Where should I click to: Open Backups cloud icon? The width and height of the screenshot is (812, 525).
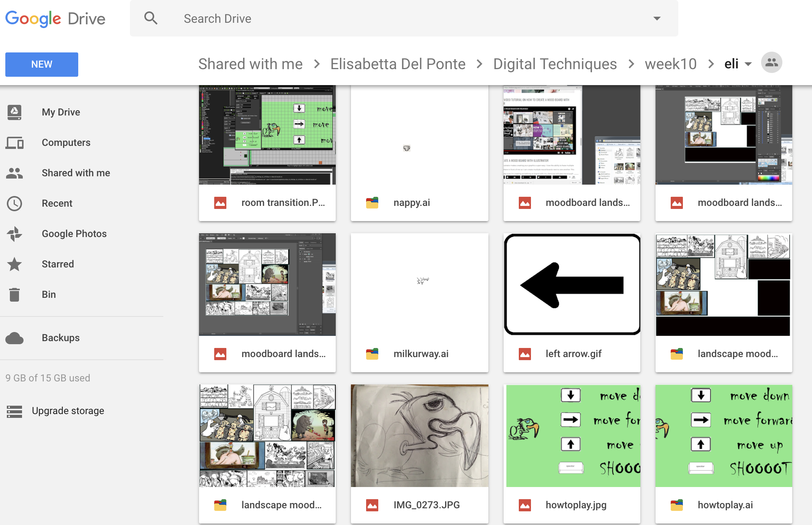coord(14,338)
